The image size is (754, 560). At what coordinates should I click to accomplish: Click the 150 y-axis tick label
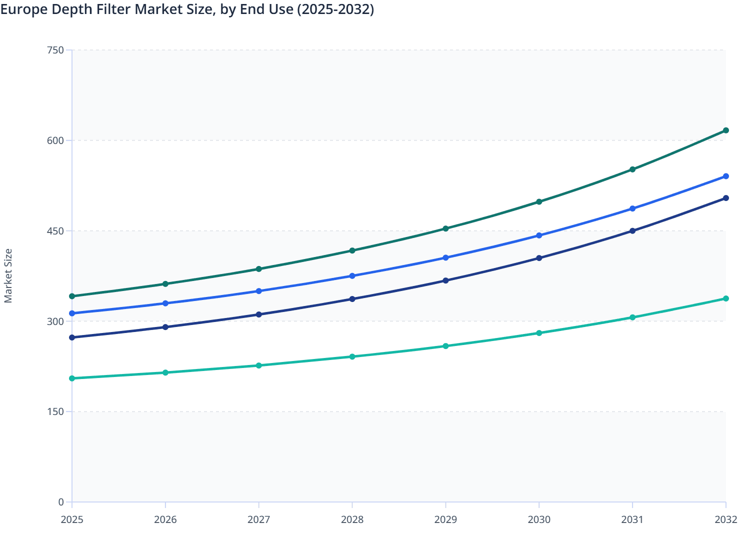(x=55, y=411)
